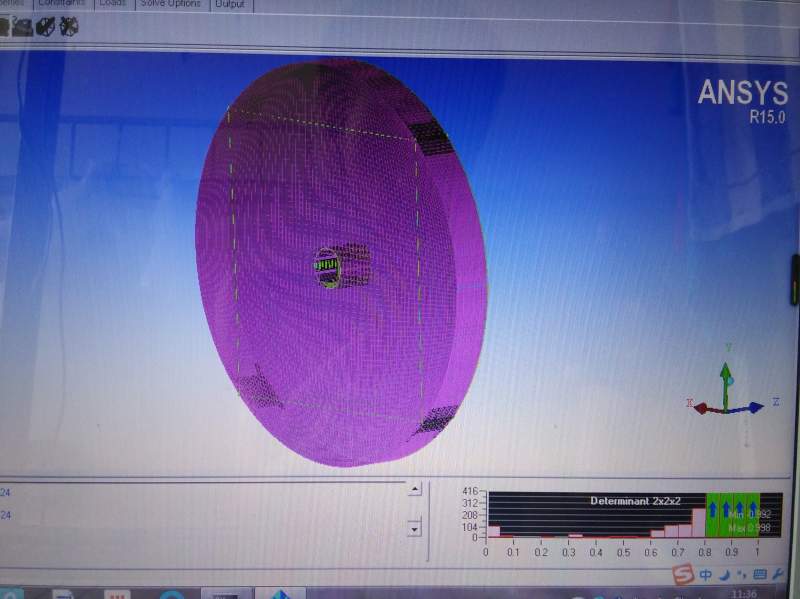Click the moon icon on the IME bar
The height and width of the screenshot is (599, 800).
pyautogui.click(x=725, y=576)
